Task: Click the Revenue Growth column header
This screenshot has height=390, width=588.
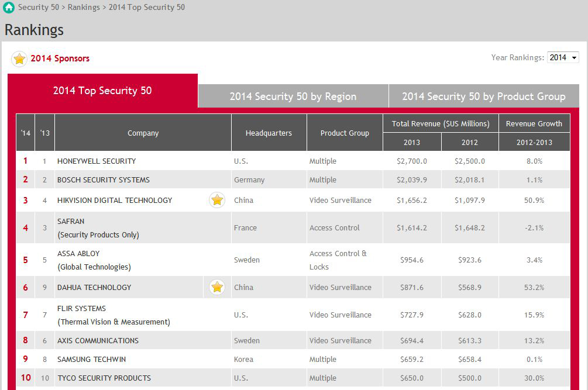Action: point(534,123)
